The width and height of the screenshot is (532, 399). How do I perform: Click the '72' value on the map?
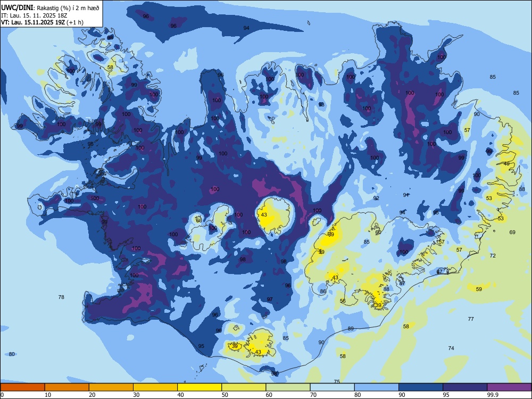coord(493,255)
